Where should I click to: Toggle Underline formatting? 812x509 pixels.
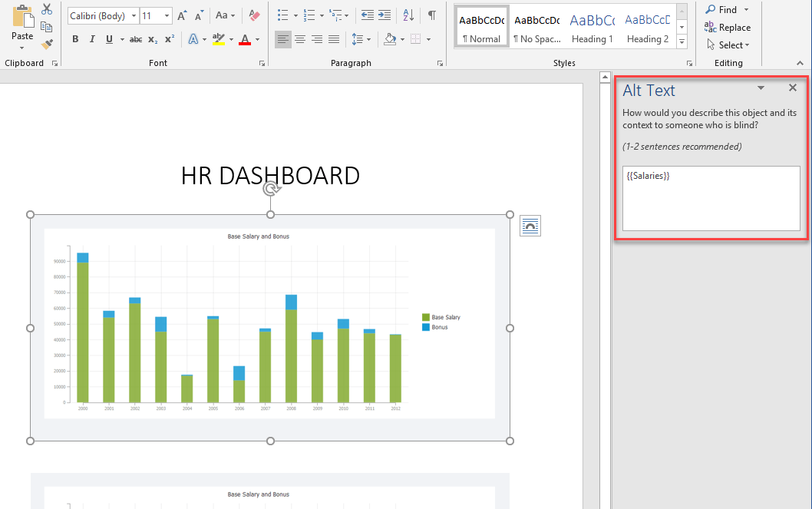pos(109,39)
